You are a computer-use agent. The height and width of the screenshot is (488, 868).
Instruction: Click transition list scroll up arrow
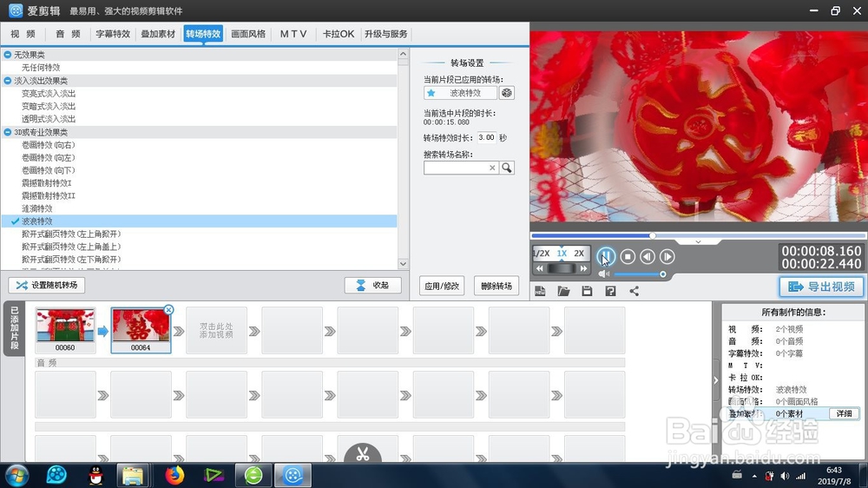(x=403, y=55)
